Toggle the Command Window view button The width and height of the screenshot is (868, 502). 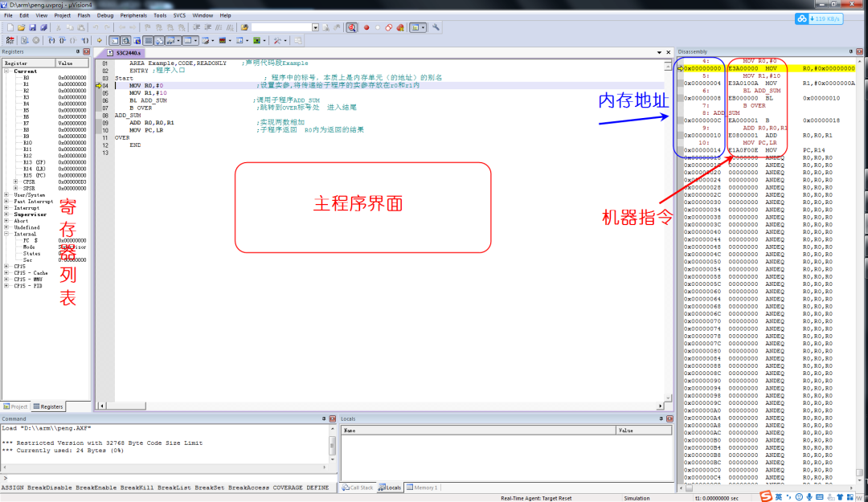pos(114,40)
